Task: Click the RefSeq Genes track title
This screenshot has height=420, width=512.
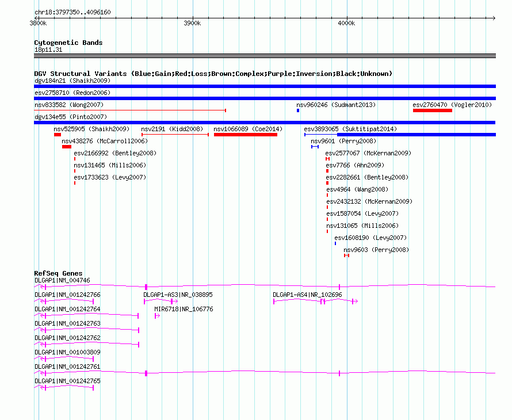Action: pyautogui.click(x=58, y=273)
